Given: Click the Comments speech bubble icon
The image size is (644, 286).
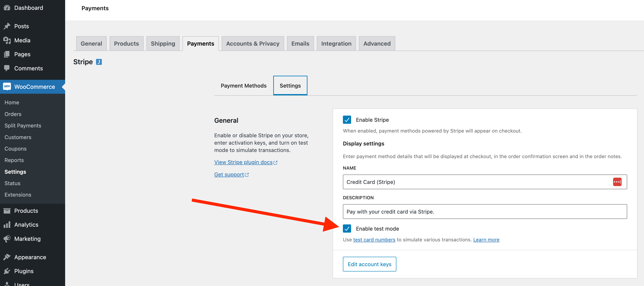Looking at the screenshot, I should [7, 68].
